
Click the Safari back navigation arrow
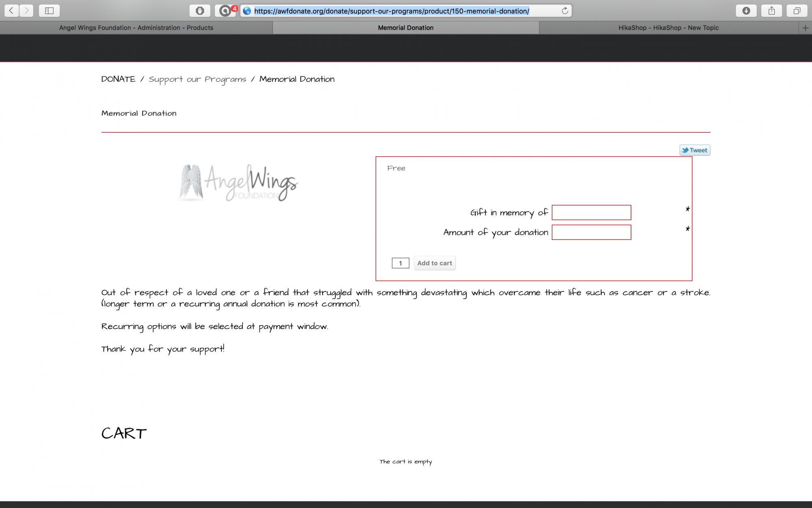[x=11, y=11]
